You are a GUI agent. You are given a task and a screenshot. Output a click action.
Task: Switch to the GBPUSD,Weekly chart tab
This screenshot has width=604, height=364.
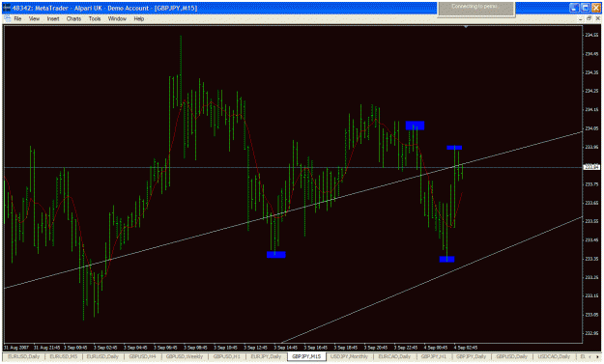tap(185, 356)
